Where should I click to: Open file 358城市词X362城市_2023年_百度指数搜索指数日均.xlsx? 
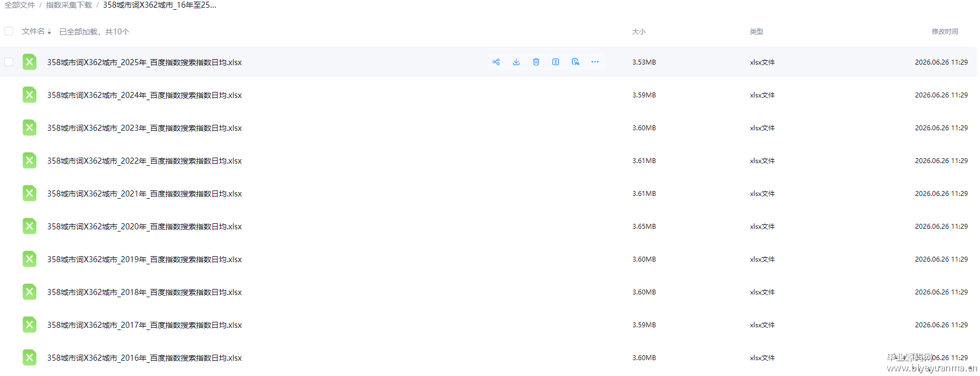click(x=145, y=128)
